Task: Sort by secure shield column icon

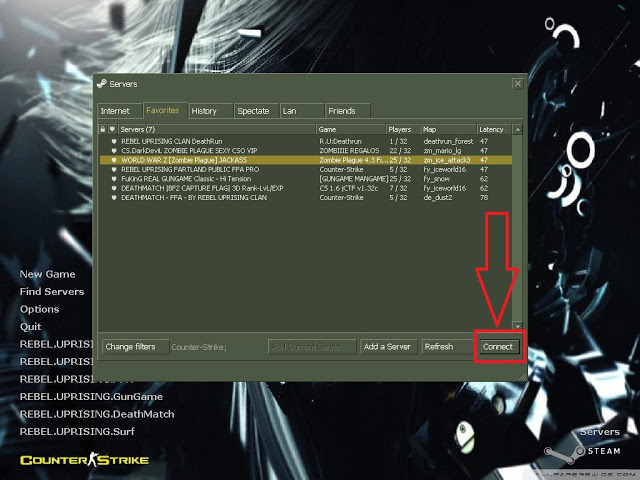Action: pos(112,129)
